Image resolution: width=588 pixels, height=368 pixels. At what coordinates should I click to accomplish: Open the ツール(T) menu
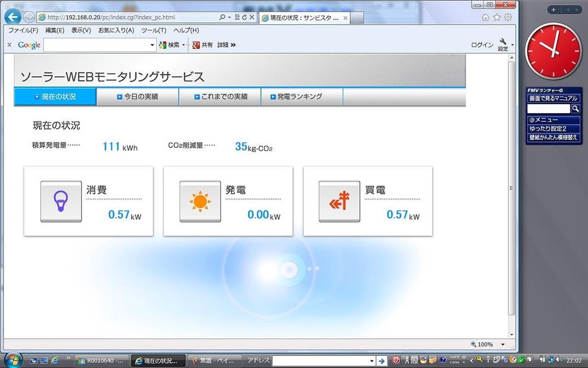coord(153,30)
